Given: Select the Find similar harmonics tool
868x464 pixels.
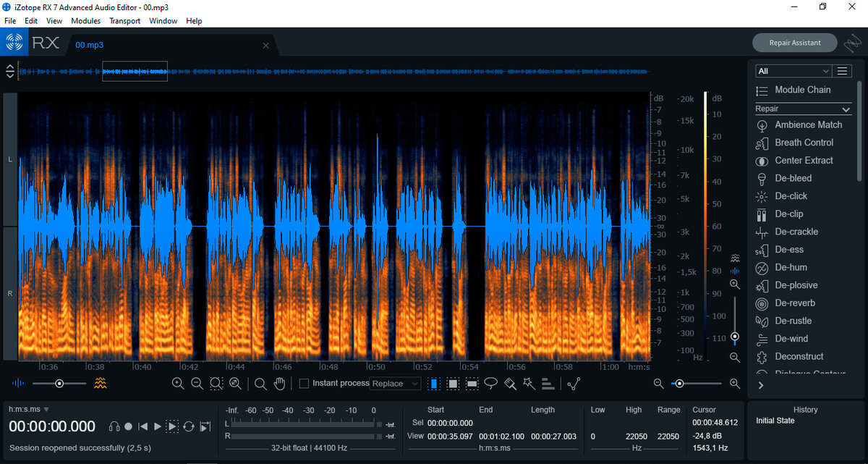Looking at the screenshot, I should 548,384.
